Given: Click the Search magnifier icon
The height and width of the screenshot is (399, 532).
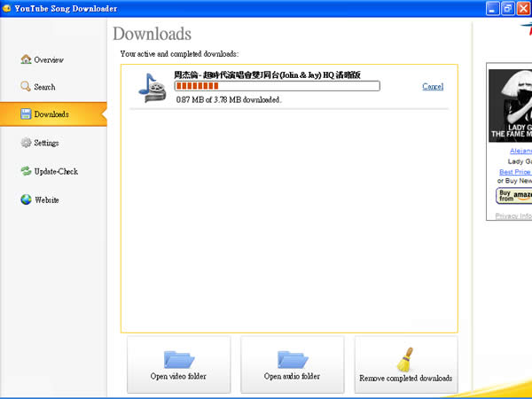Looking at the screenshot, I should pyautogui.click(x=26, y=87).
